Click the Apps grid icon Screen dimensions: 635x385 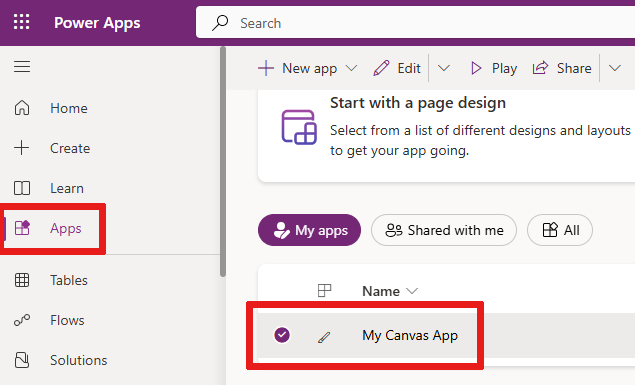point(22,228)
